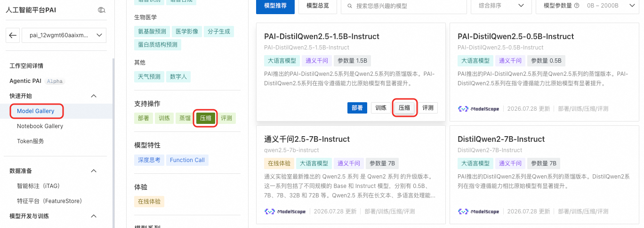The height and width of the screenshot is (228, 644).
Task: Open 工作空间详情 in sidebar
Action: [x=26, y=66]
